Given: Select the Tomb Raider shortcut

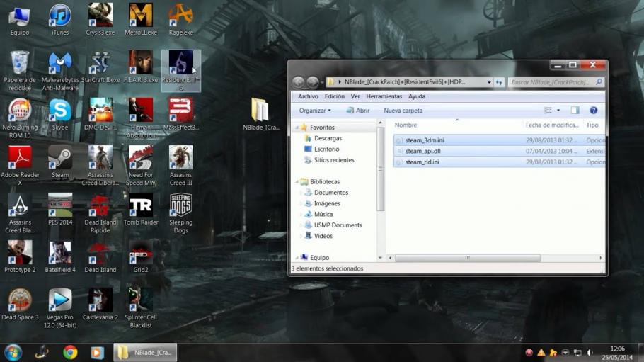Looking at the screenshot, I should [140, 209].
